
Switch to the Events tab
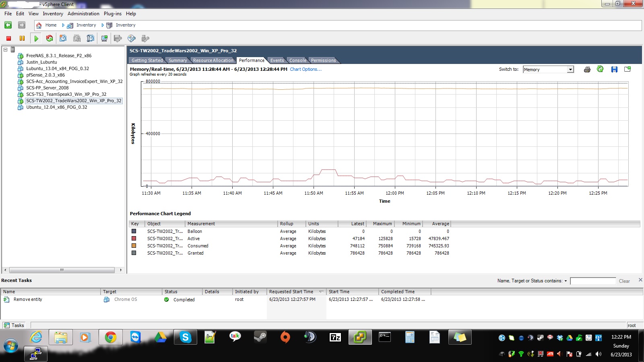277,60
